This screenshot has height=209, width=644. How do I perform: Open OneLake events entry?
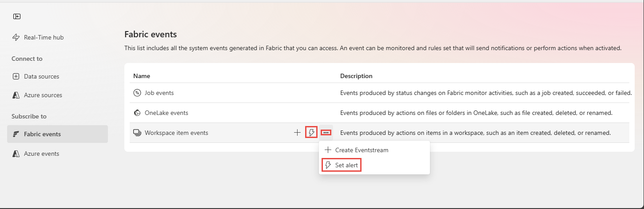click(167, 113)
